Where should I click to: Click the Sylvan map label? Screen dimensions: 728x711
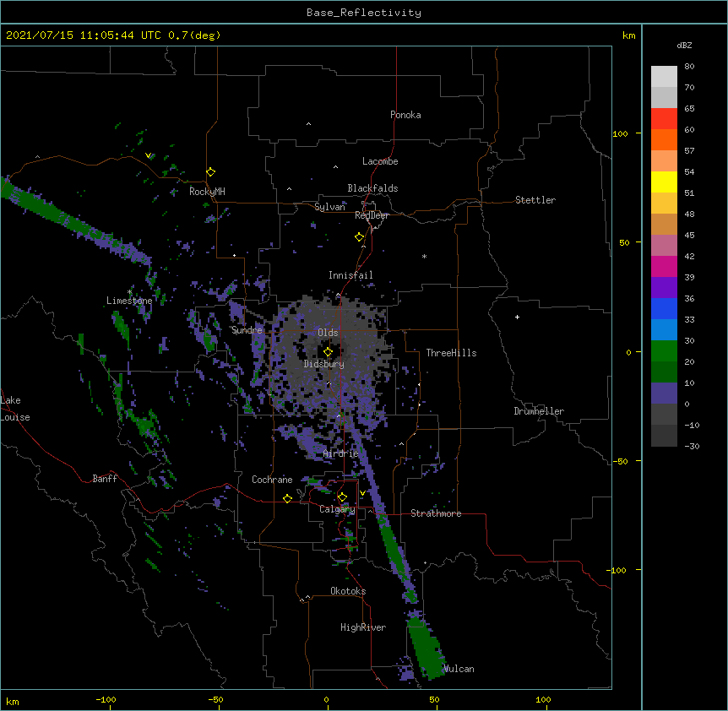pyautogui.click(x=329, y=207)
